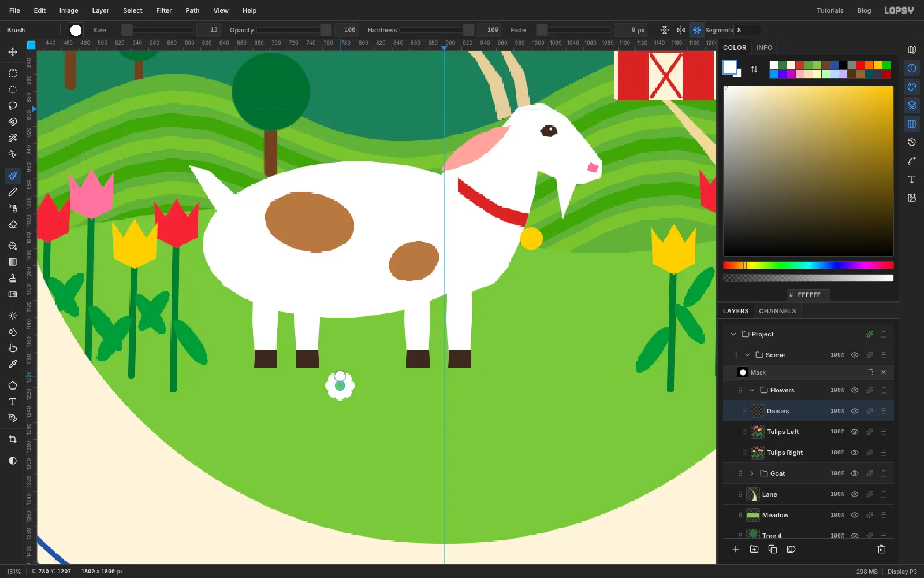The width and height of the screenshot is (924, 578).
Task: Open the Filter menu
Action: (164, 10)
